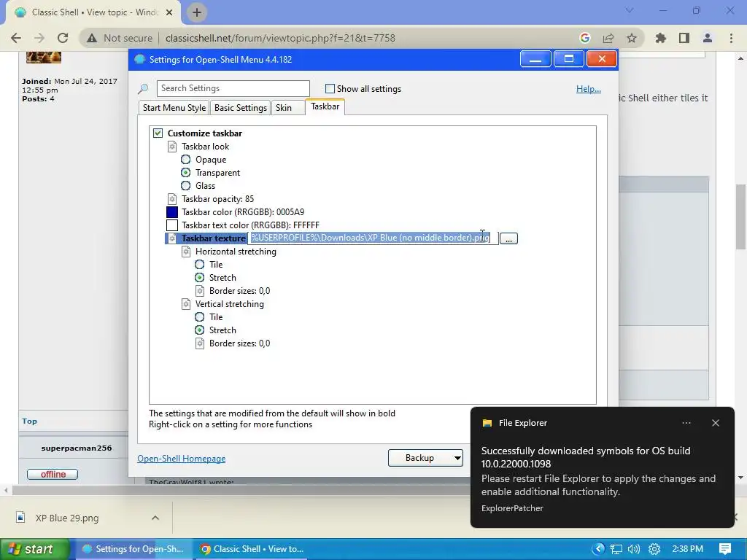Click the Search Settings field

(233, 88)
